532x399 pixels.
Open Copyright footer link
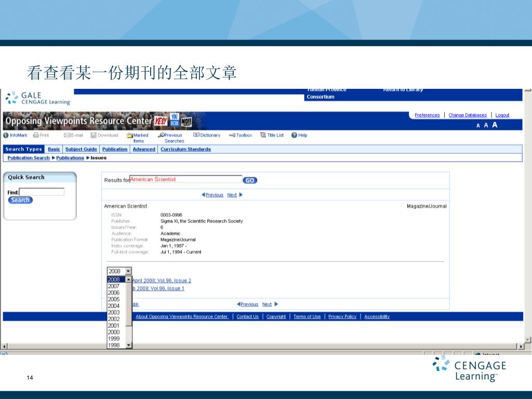(x=276, y=316)
